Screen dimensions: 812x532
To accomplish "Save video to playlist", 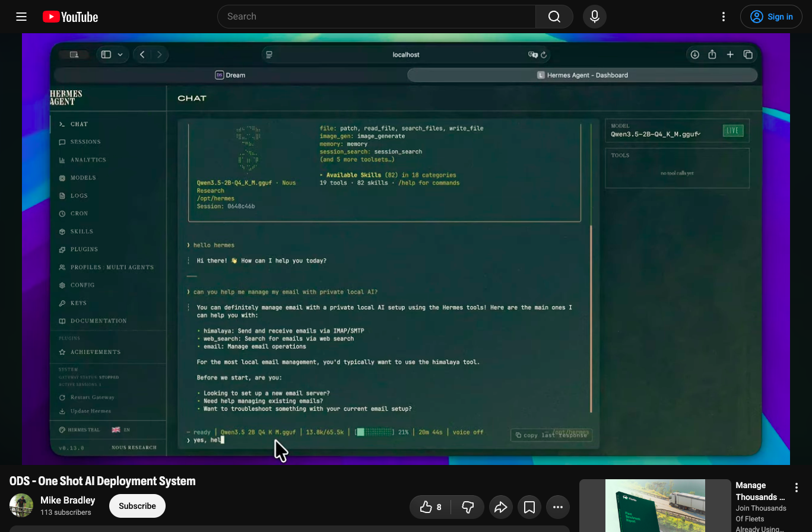I will (529, 507).
